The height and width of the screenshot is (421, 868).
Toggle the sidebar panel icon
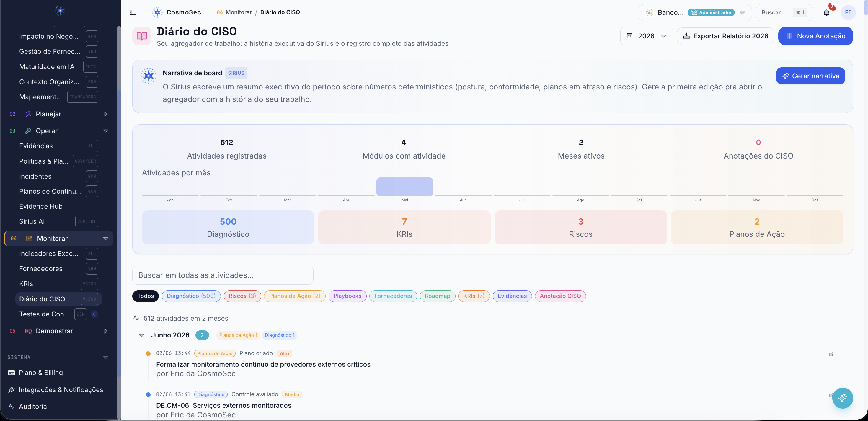point(133,12)
